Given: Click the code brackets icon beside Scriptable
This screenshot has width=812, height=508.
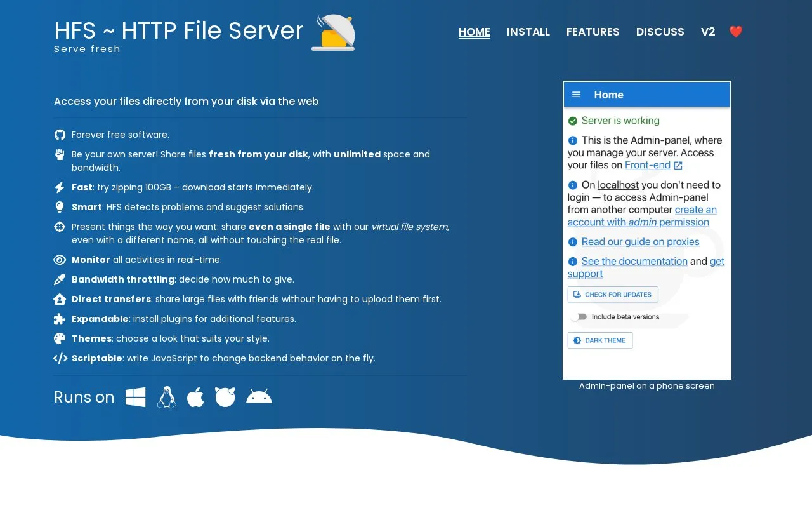Looking at the screenshot, I should (60, 358).
